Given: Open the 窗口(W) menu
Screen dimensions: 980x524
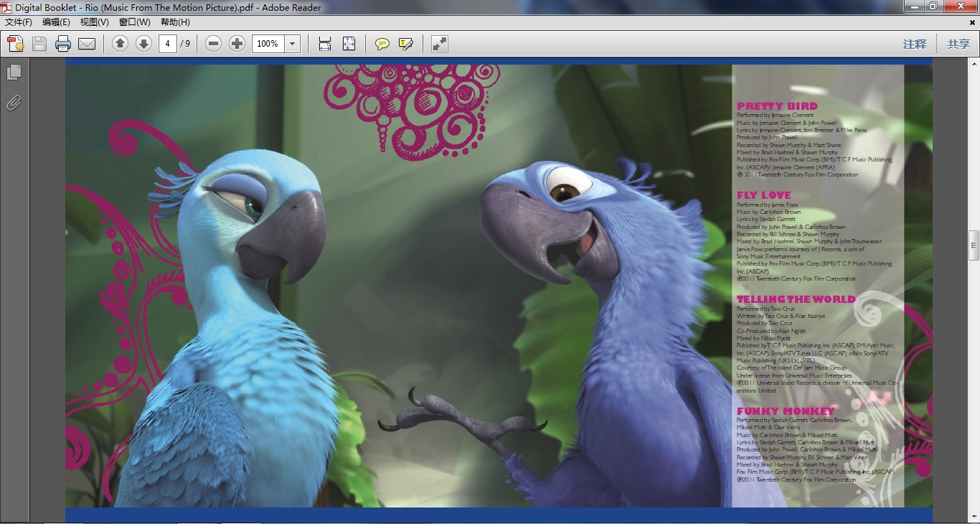Looking at the screenshot, I should pyautogui.click(x=135, y=22).
